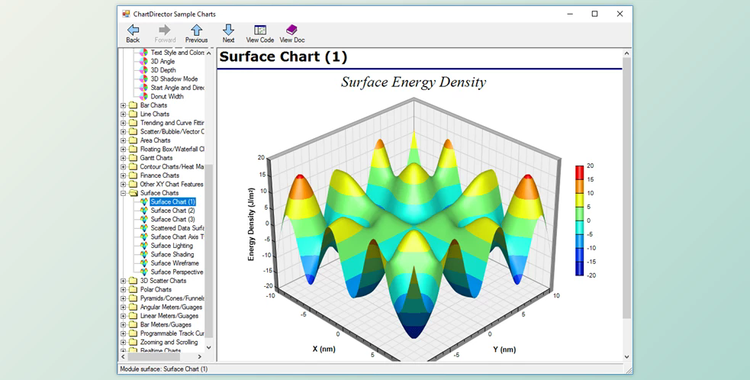Click the cyan band of the color legend

point(579,227)
